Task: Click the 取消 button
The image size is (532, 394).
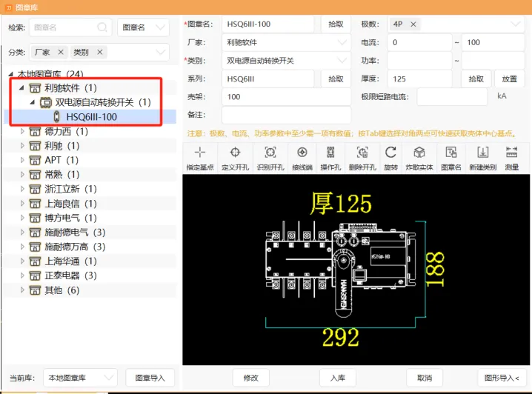Action: [425, 378]
